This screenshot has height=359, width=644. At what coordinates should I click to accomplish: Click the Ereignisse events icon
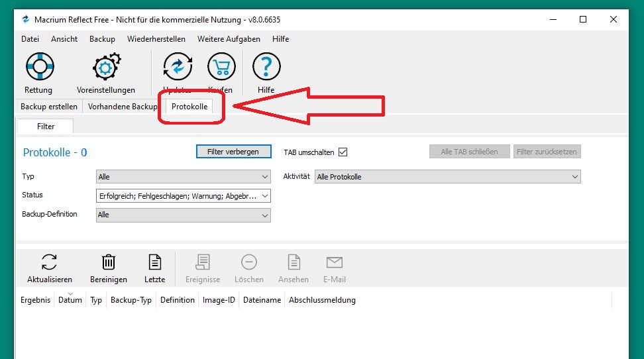click(203, 262)
